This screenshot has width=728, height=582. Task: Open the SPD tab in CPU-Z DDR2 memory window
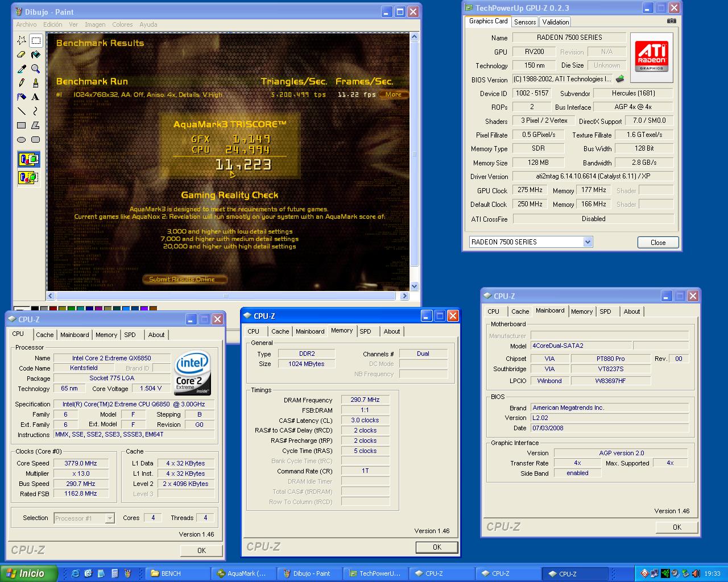tap(366, 331)
